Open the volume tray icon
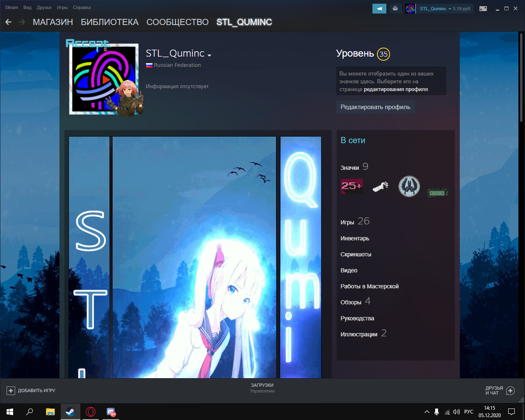Image resolution: width=525 pixels, height=420 pixels. [457, 412]
